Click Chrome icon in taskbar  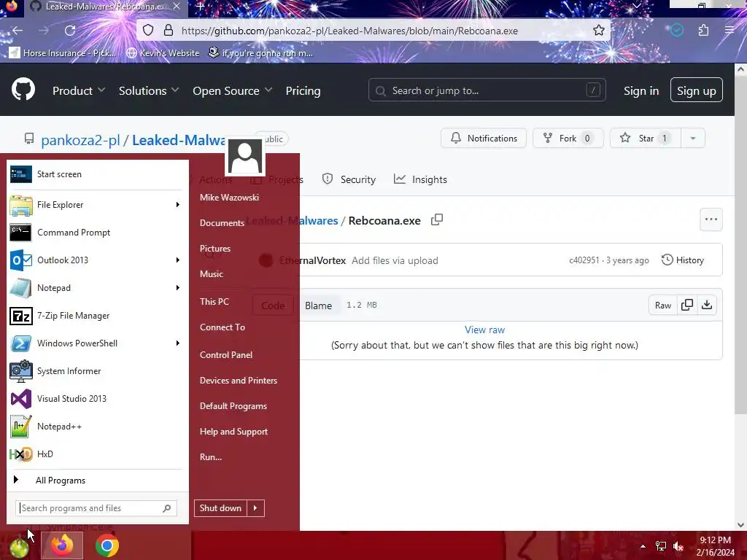(x=107, y=545)
